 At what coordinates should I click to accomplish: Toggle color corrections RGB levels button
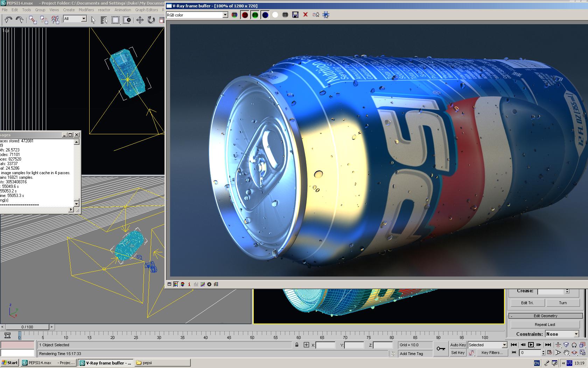pos(176,284)
